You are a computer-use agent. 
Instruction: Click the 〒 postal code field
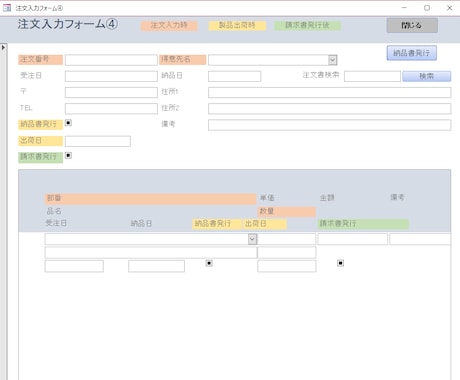click(x=111, y=92)
